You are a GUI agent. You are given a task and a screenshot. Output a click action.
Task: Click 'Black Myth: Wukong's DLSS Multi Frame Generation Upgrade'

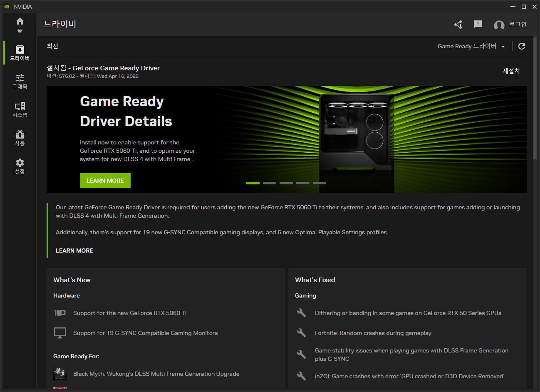[156, 374]
